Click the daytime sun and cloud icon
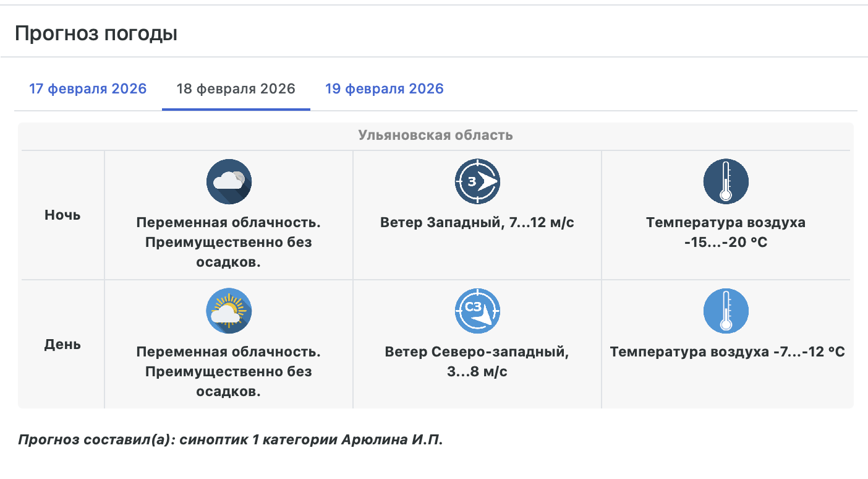 coord(229,311)
